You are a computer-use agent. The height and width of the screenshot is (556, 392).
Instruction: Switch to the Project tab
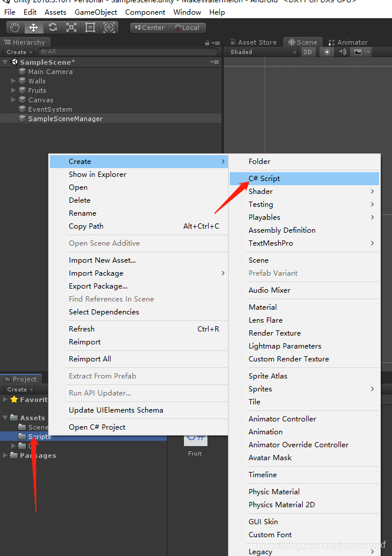(x=21, y=379)
